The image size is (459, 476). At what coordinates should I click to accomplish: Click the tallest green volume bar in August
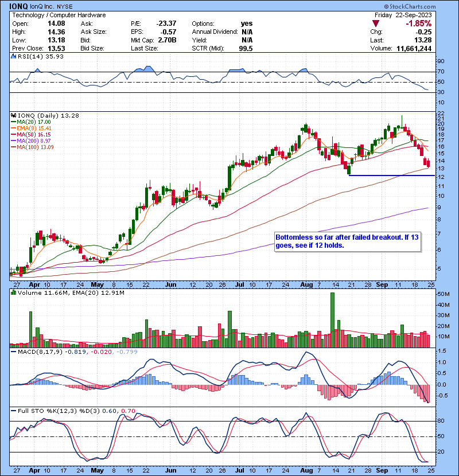(x=332, y=320)
